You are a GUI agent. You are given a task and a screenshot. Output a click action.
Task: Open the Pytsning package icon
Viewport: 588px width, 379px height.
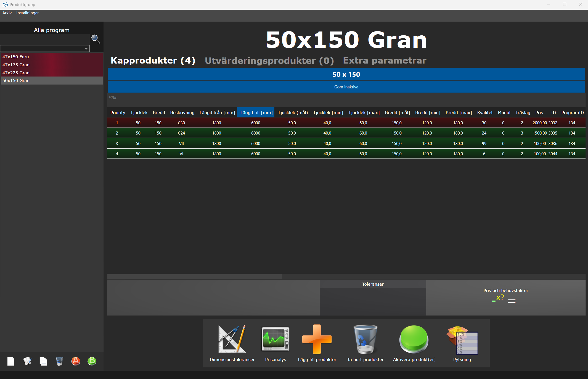[462, 340]
